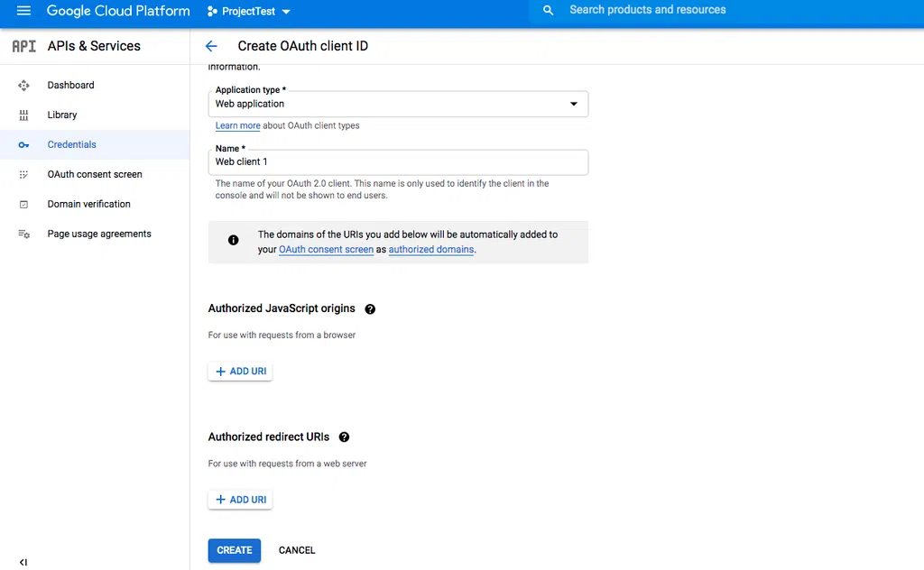
Task: Open OAuth consent screen in the sidebar
Action: point(95,174)
